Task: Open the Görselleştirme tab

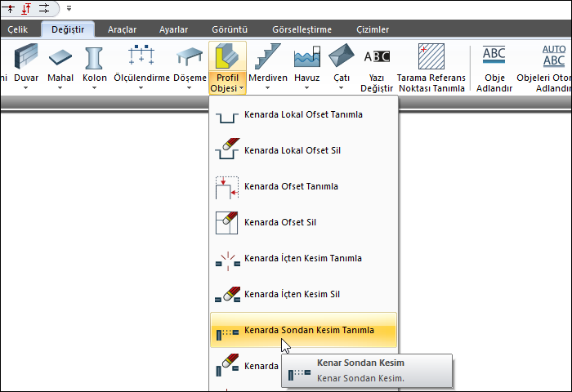Action: click(x=302, y=29)
